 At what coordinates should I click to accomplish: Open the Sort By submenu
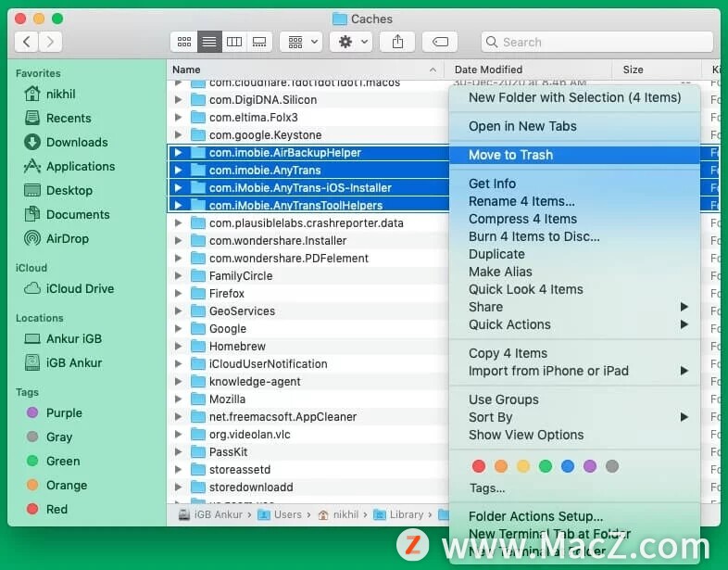coord(575,418)
